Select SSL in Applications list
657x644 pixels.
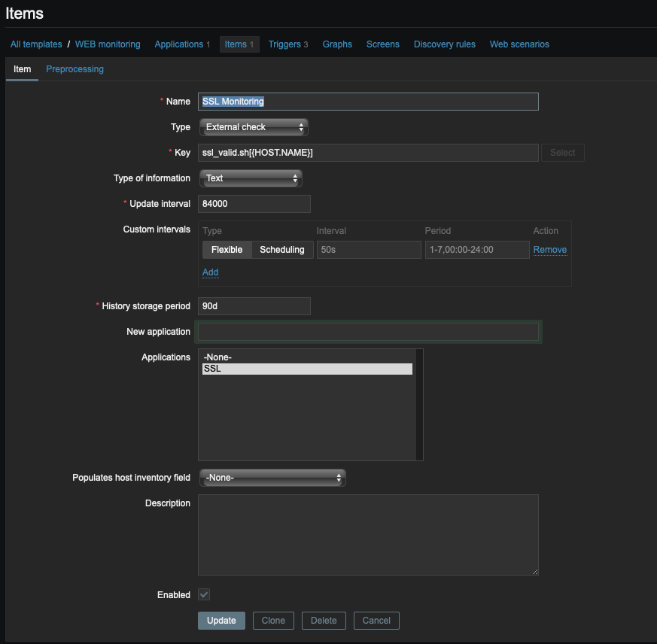[307, 369]
